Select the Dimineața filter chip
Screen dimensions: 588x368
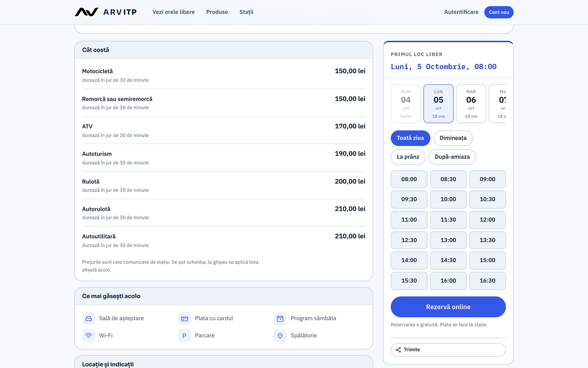pyautogui.click(x=453, y=138)
